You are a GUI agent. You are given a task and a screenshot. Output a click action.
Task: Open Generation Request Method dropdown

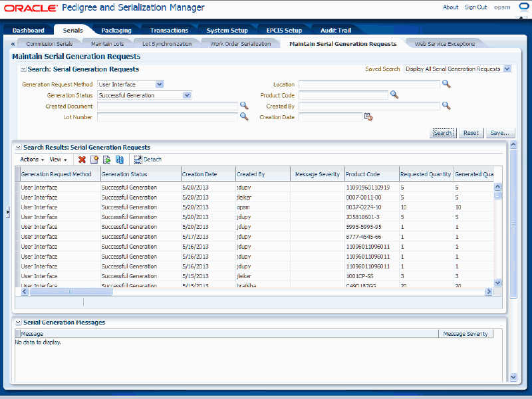[160, 84]
